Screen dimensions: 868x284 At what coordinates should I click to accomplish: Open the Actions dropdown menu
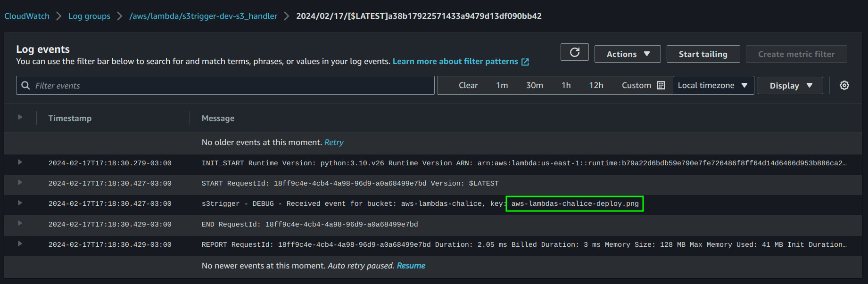click(x=628, y=54)
